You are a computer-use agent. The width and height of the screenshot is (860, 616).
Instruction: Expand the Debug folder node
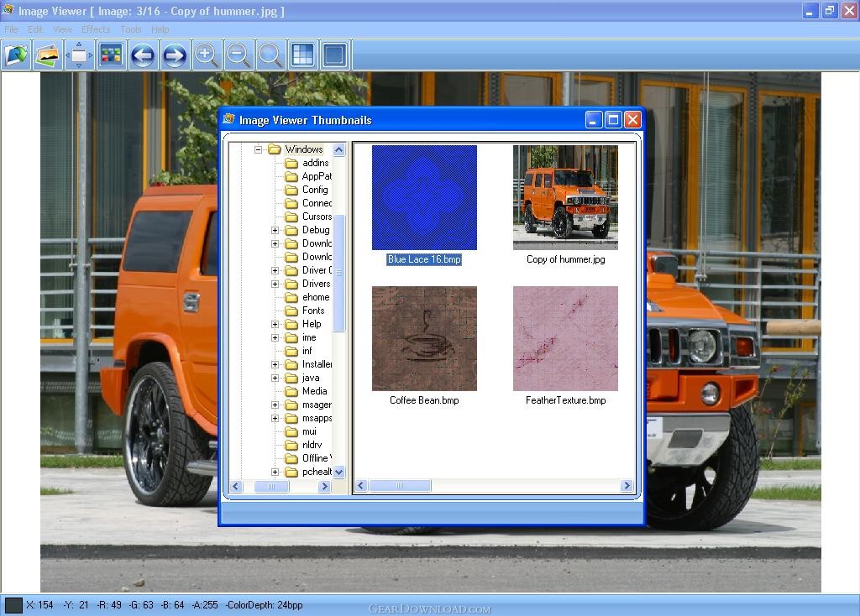275,230
